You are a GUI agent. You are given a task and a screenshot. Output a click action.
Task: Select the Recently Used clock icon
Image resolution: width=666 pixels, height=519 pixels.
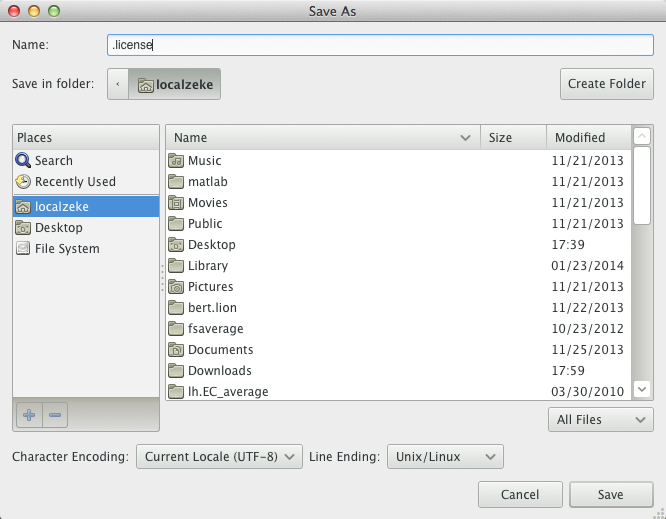(x=23, y=181)
